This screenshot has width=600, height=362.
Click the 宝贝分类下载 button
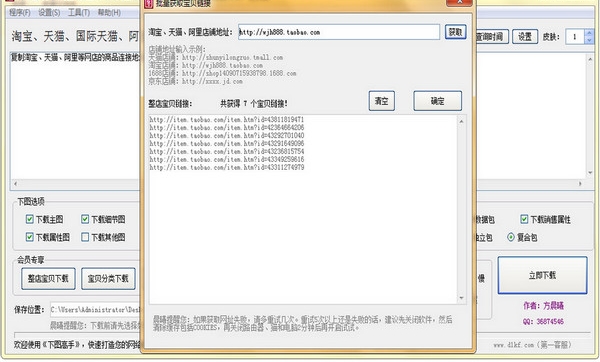pos(108,279)
